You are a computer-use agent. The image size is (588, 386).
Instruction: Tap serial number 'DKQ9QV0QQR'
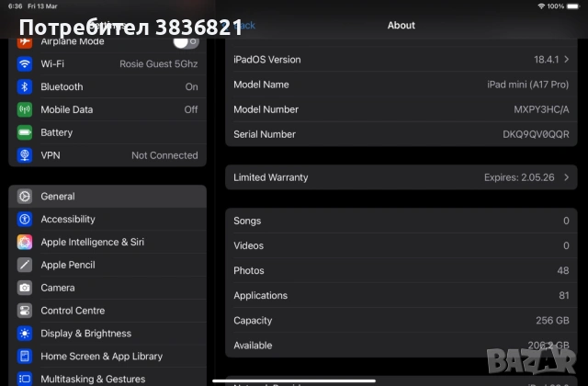tap(536, 134)
